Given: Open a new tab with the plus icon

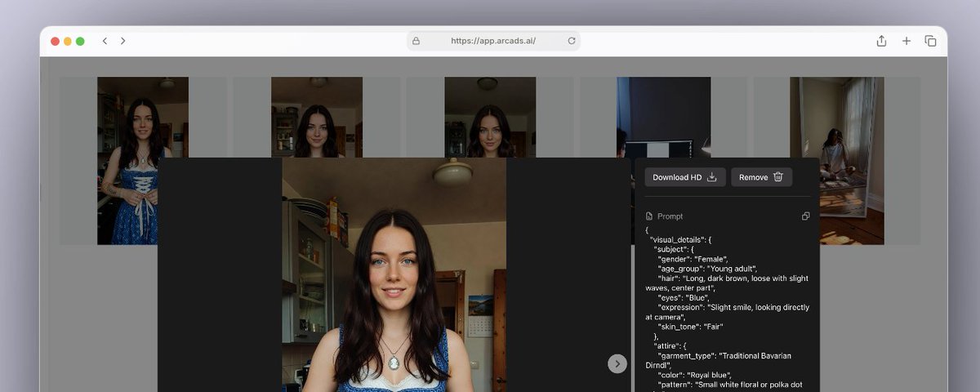Looking at the screenshot, I should pos(906,41).
